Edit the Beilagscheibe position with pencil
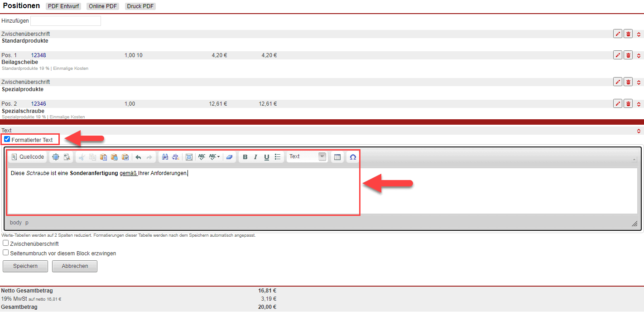The height and width of the screenshot is (312, 644). point(618,55)
